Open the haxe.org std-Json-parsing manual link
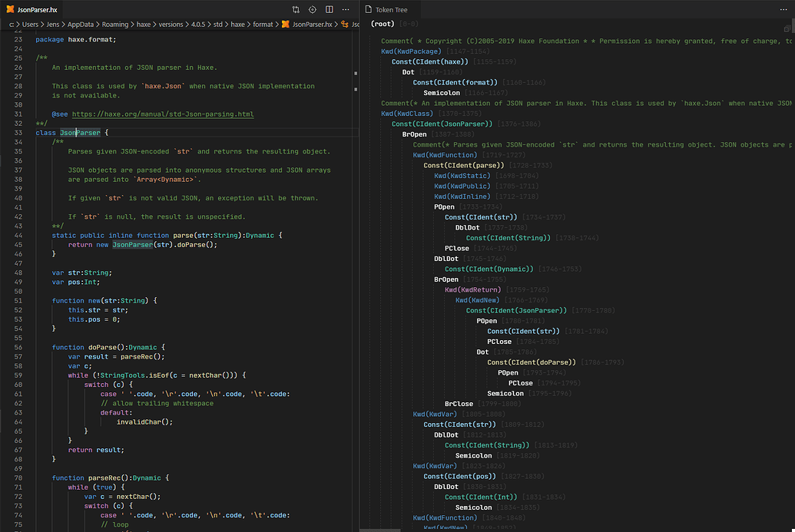The width and height of the screenshot is (795, 532). coord(162,114)
